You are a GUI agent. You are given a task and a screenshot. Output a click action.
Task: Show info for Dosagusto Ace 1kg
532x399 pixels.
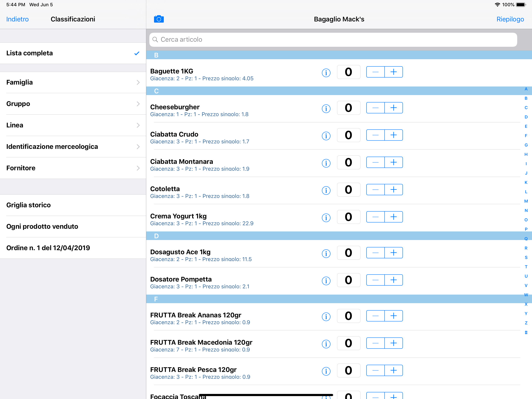click(x=326, y=253)
